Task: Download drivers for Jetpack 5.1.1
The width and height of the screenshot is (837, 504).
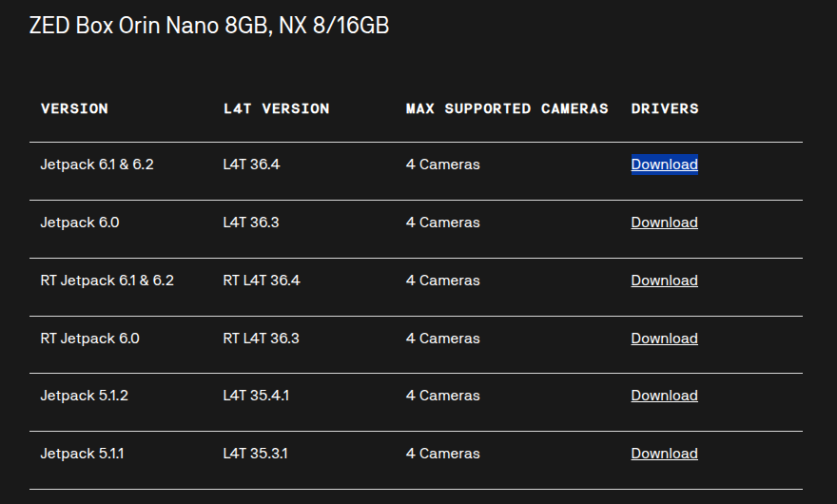Action: tap(664, 454)
